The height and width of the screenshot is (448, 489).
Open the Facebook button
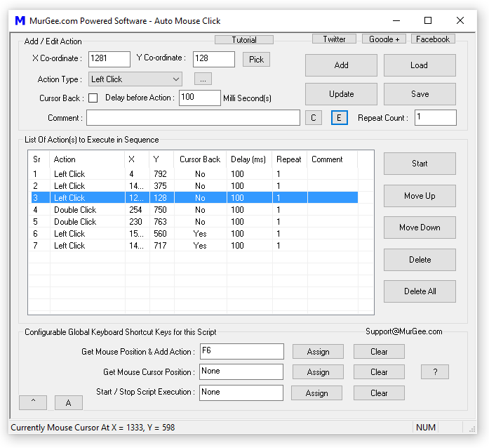coord(433,39)
